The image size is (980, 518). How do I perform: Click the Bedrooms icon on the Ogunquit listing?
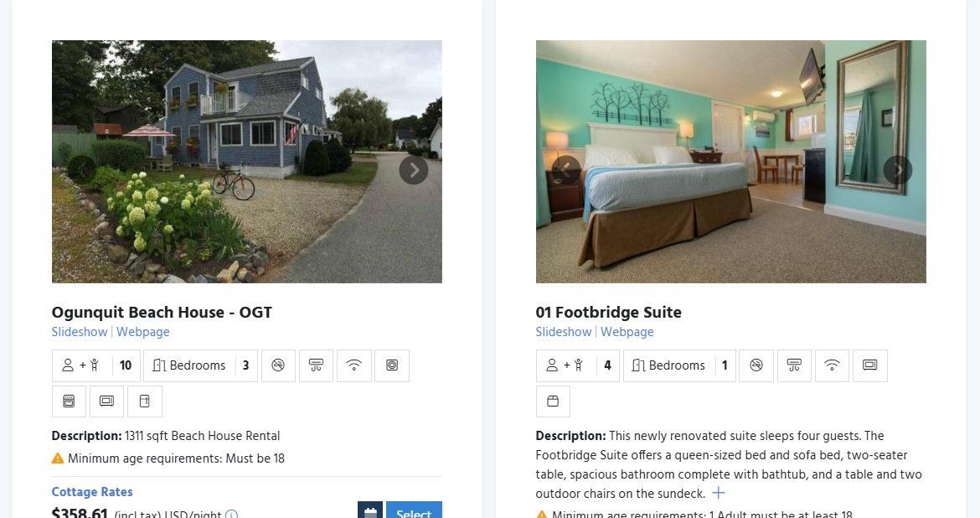[160, 365]
